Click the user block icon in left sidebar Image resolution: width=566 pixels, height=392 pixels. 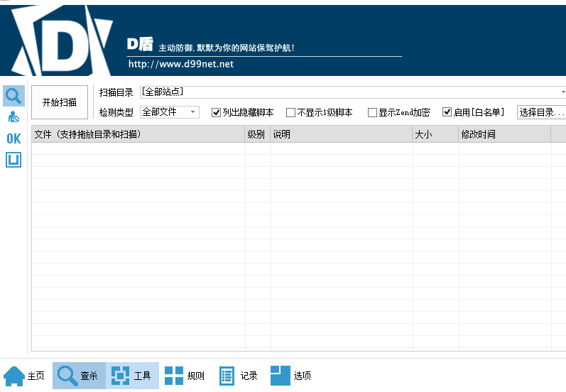(13, 117)
